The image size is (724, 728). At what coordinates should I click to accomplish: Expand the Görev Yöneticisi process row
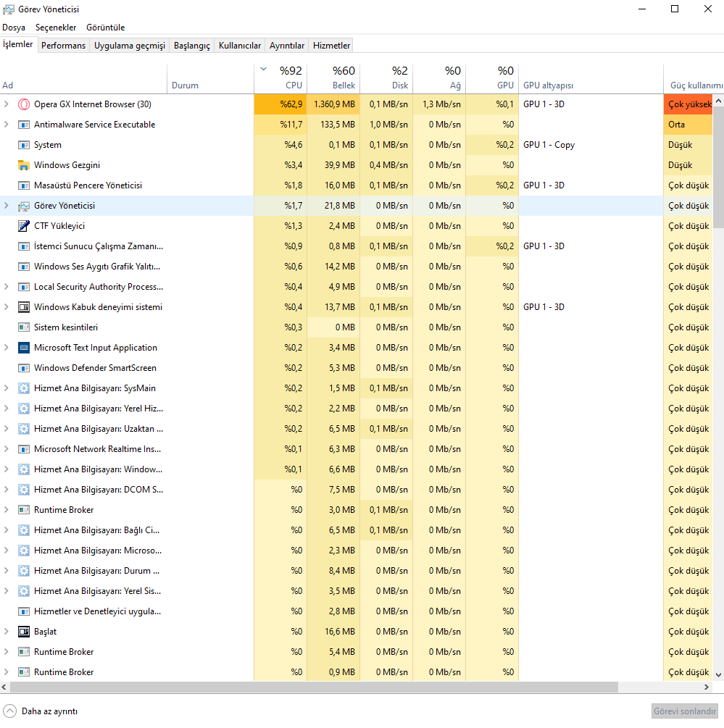[6, 206]
